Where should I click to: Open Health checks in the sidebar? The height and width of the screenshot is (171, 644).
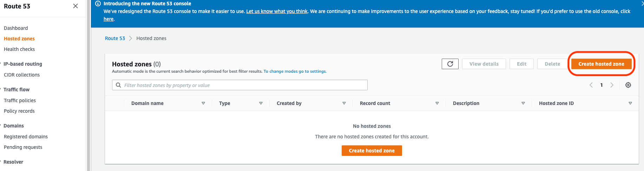coord(19,49)
